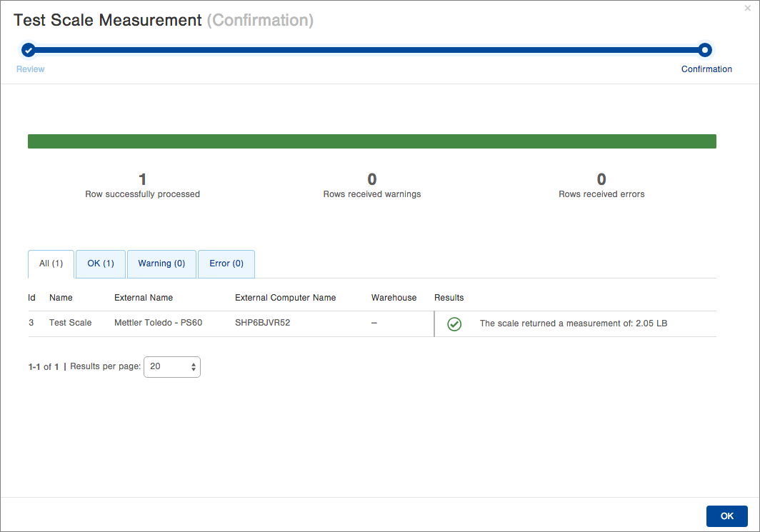The height and width of the screenshot is (532, 760).
Task: Go back to the Review step label
Action: tap(31, 69)
